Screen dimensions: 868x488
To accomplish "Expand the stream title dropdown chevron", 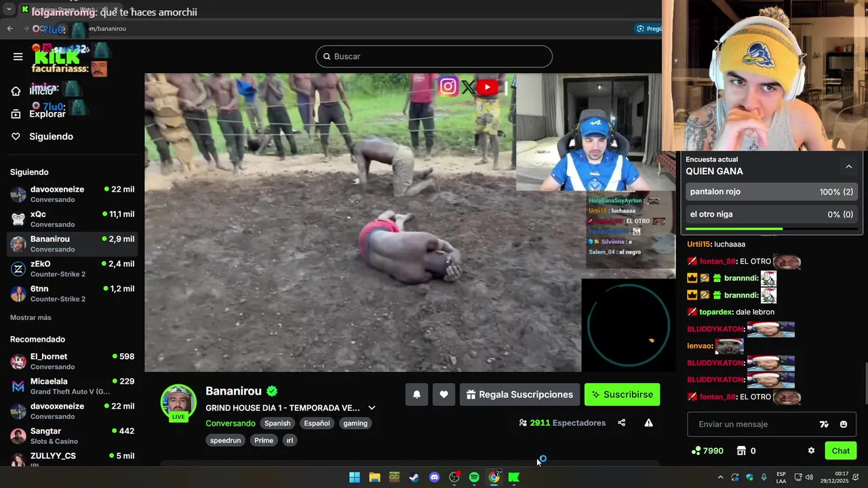I will [372, 408].
